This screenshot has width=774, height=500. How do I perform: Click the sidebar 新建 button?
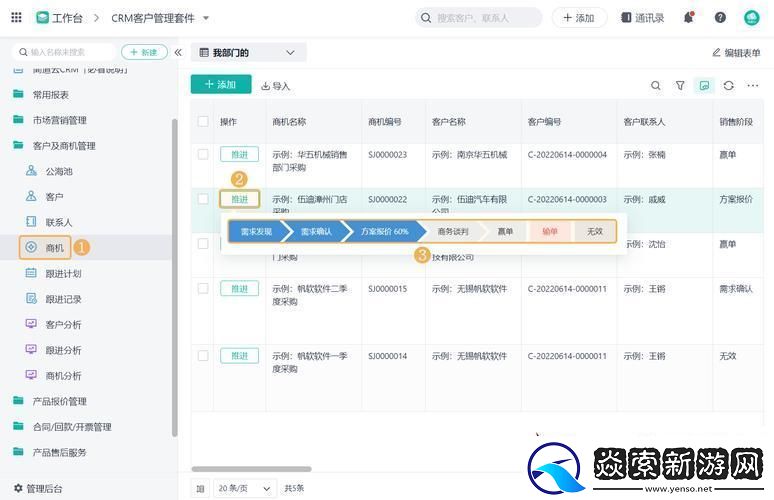(x=144, y=52)
